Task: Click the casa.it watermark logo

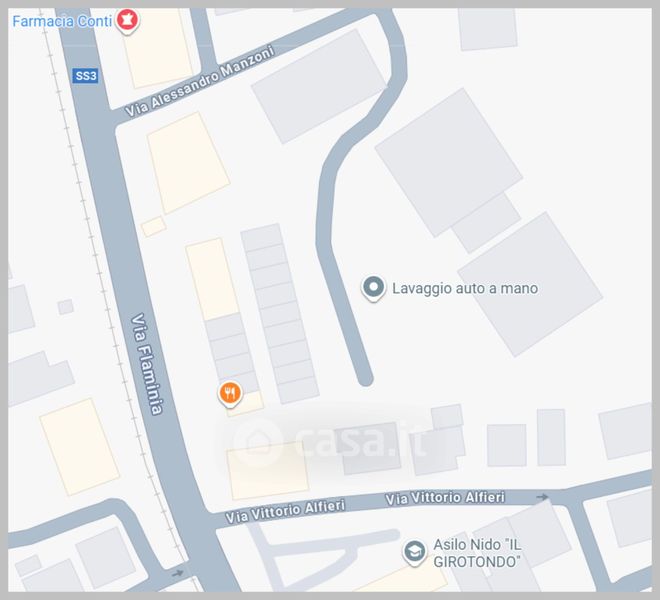Action: 330,440
